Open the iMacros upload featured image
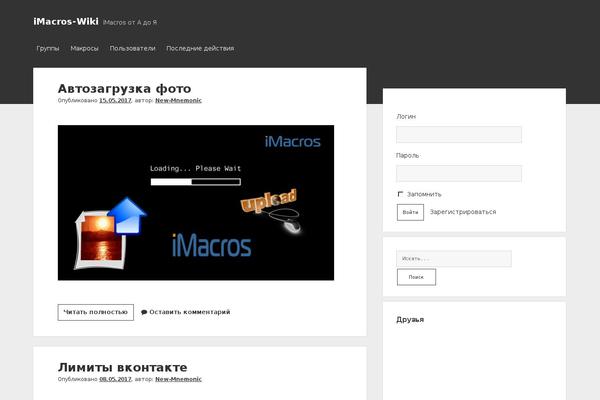 [x=196, y=202]
